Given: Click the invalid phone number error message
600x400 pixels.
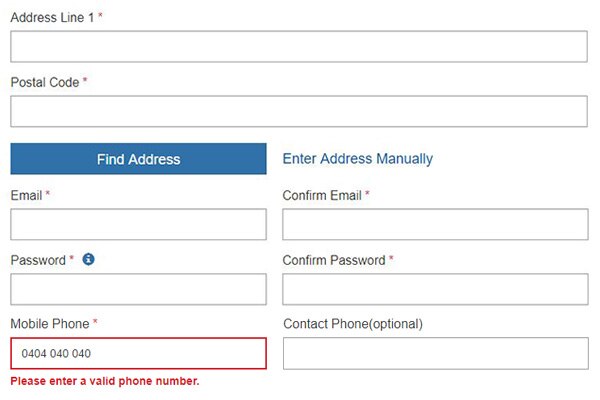Looking at the screenshot, I should click(105, 381).
